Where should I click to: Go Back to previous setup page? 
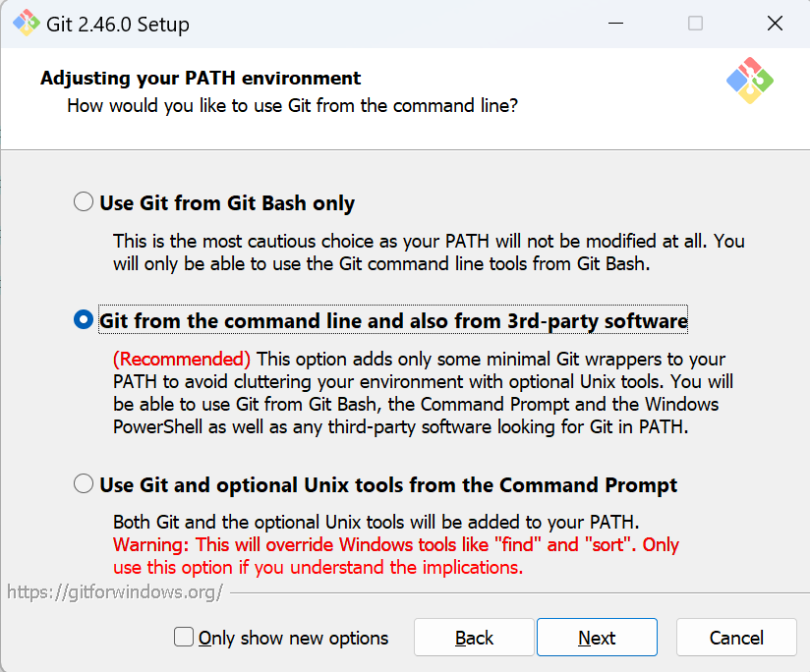pyautogui.click(x=474, y=638)
